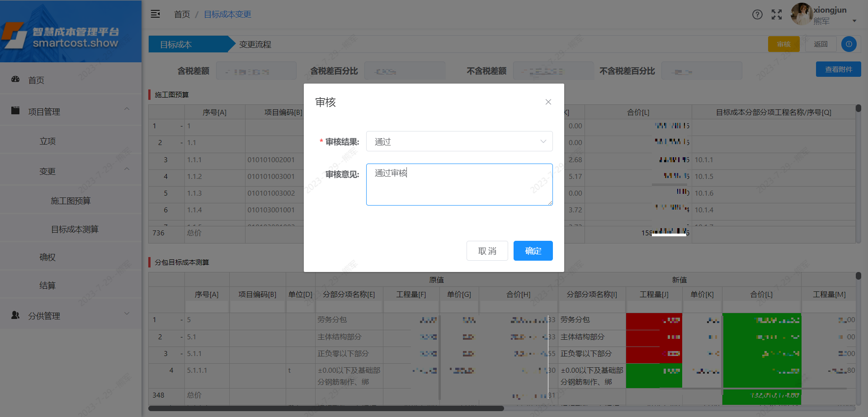Collapse the sidebar using the hamburger icon

[155, 14]
